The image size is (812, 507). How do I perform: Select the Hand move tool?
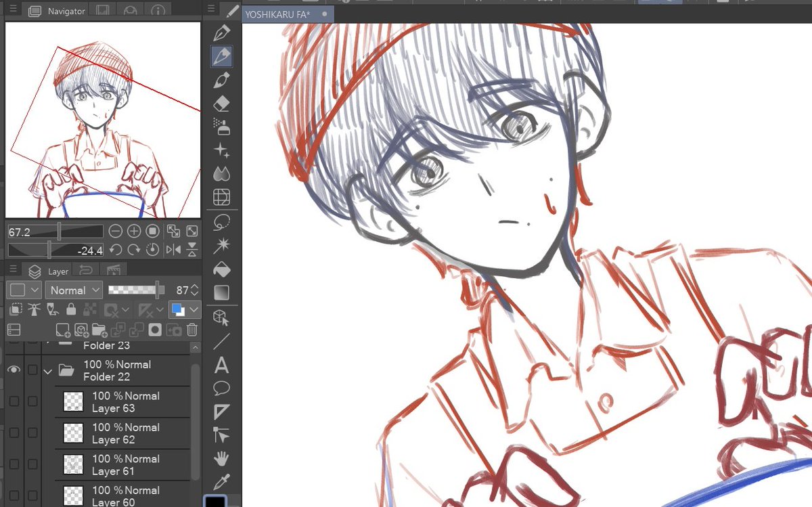tap(221, 459)
